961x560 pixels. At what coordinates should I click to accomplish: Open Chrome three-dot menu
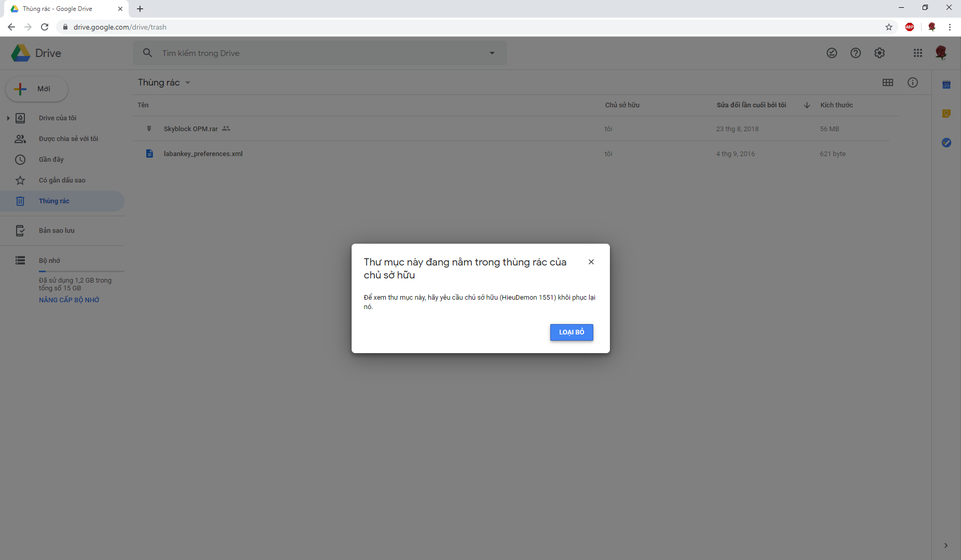[x=950, y=27]
